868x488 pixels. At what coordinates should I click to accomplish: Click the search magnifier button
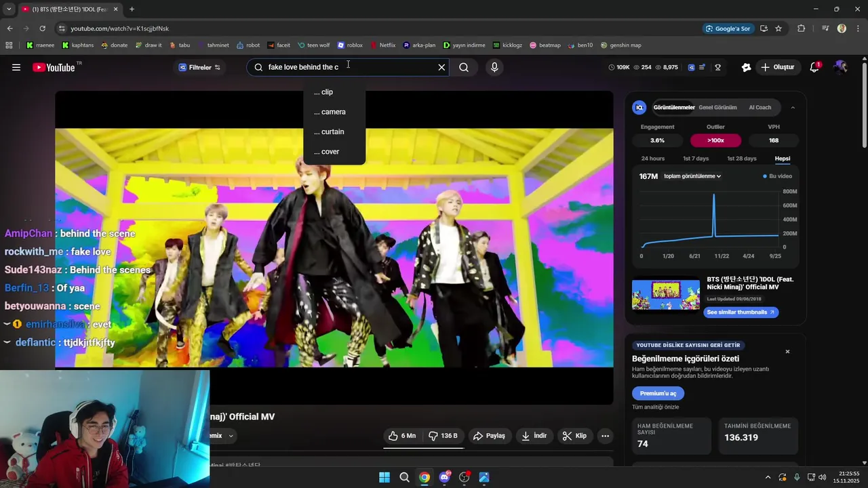[464, 67]
